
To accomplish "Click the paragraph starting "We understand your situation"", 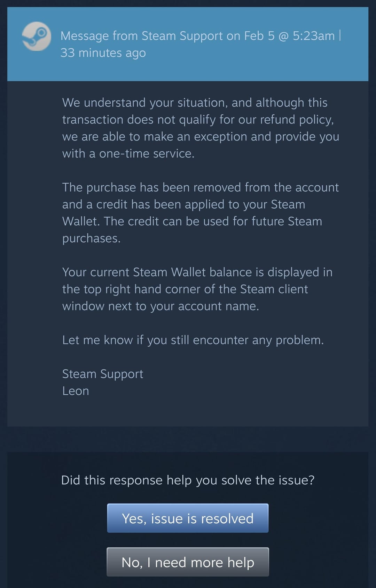I will 200,128.
